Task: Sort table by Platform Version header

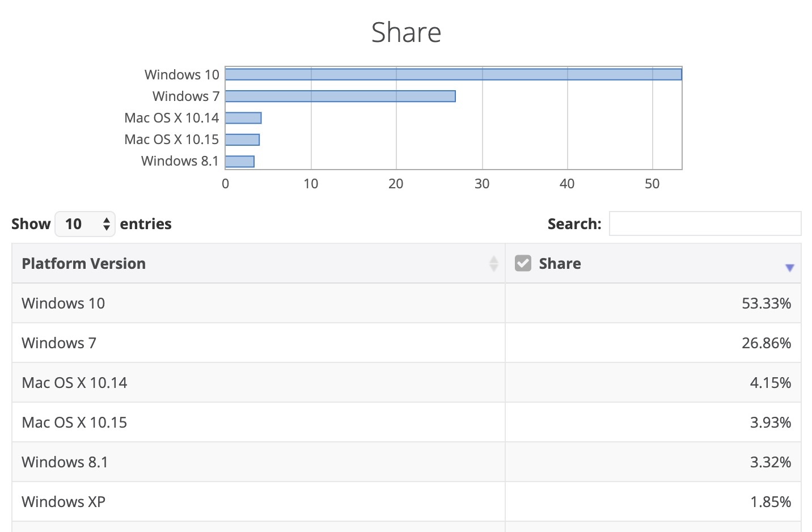Action: coord(84,264)
